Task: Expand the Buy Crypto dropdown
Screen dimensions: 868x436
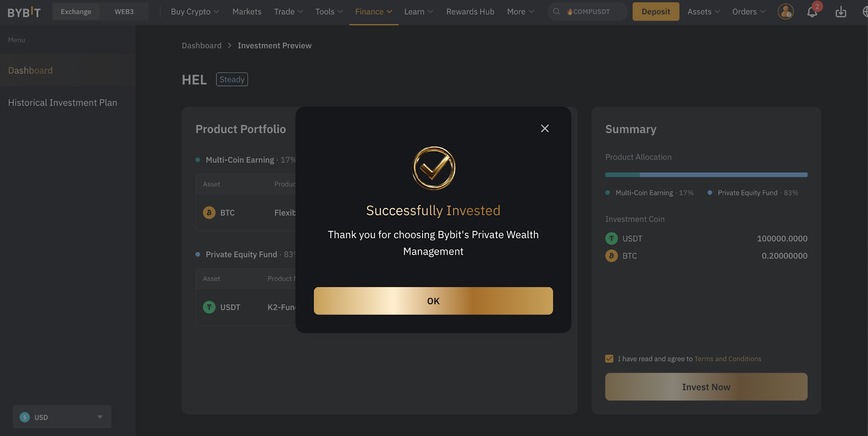Action: [x=195, y=12]
